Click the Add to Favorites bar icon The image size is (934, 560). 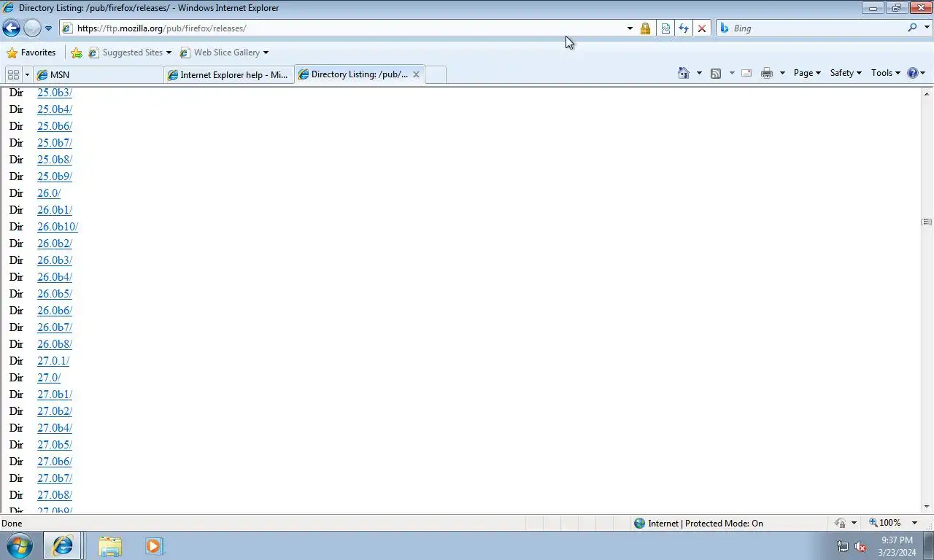coord(77,52)
